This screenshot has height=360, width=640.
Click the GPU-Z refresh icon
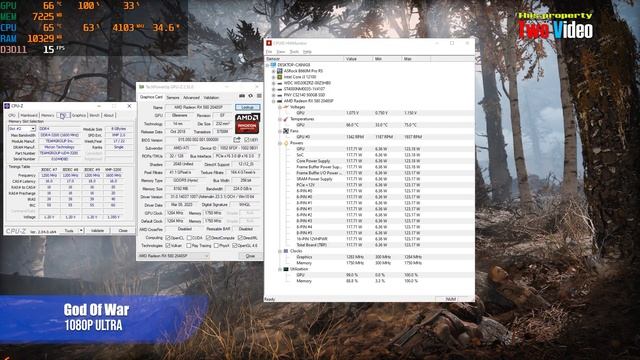click(x=251, y=96)
